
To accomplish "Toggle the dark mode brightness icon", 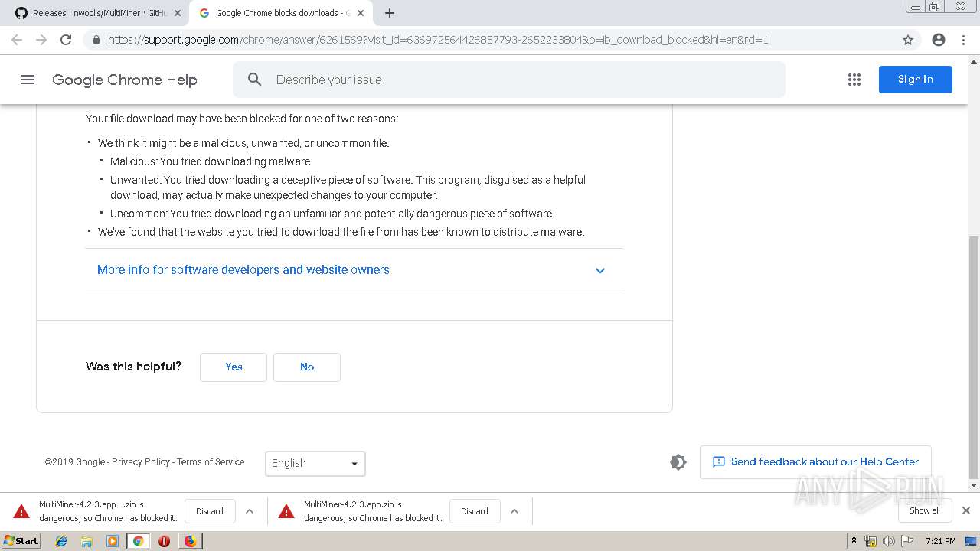I will [678, 462].
